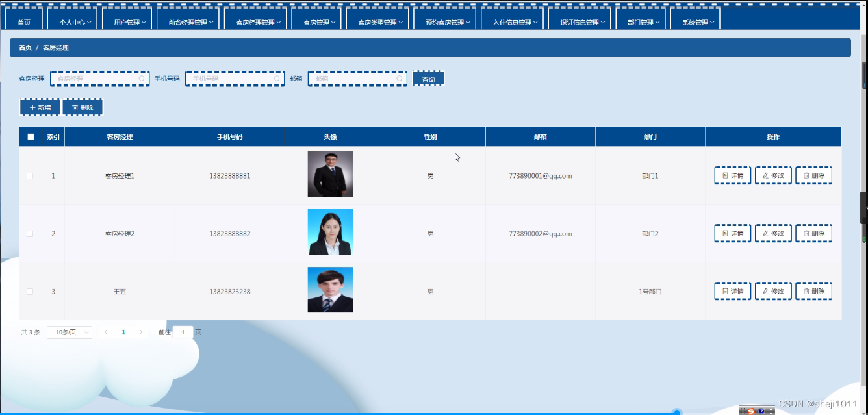Open the 首页 breadcrumb link

pyautogui.click(x=25, y=47)
